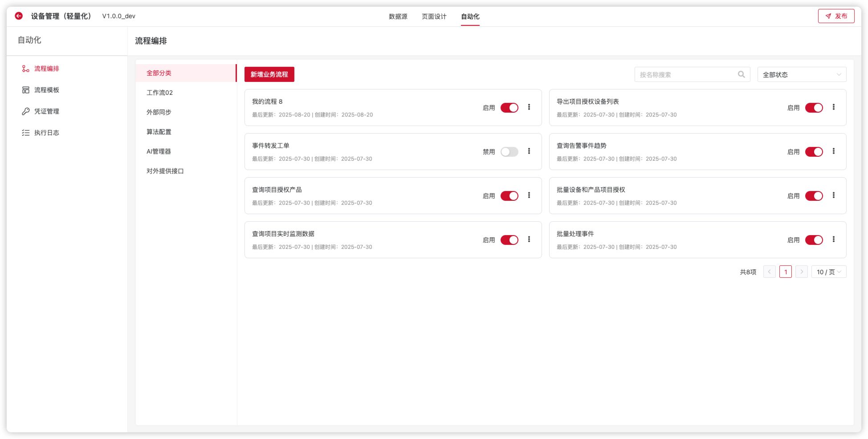
Task: Focus the 按名称搜索 search field
Action: (x=686, y=75)
